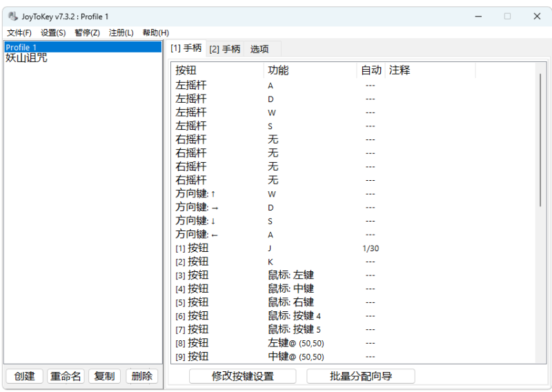Click the K function for button 2
This screenshot has height=392, width=552.
coord(270,262)
